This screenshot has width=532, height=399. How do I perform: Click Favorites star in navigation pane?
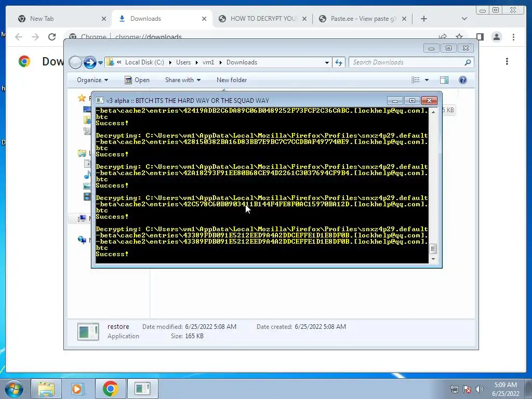click(82, 98)
